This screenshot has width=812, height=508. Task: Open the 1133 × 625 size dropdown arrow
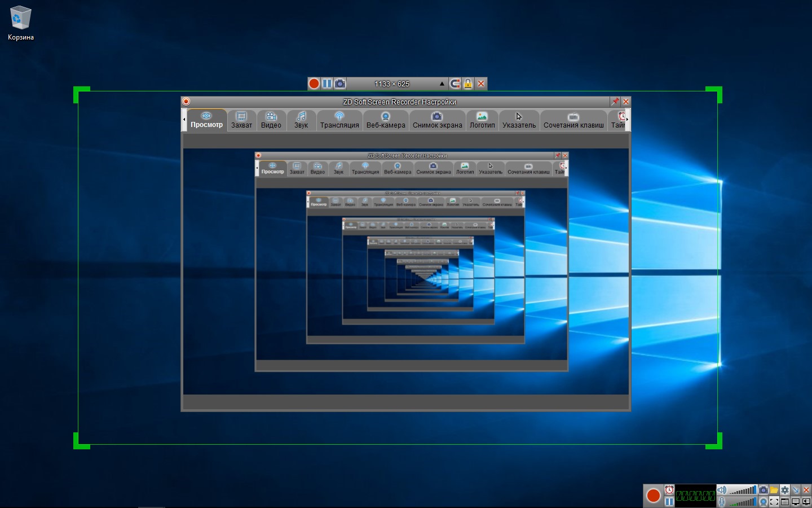coord(442,84)
